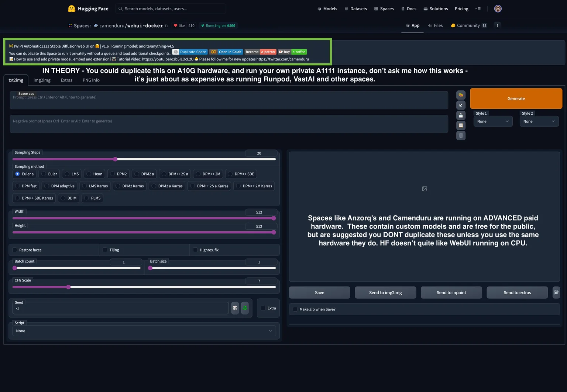Select the DDIM sampling method
567x392 pixels.
tap(69, 198)
